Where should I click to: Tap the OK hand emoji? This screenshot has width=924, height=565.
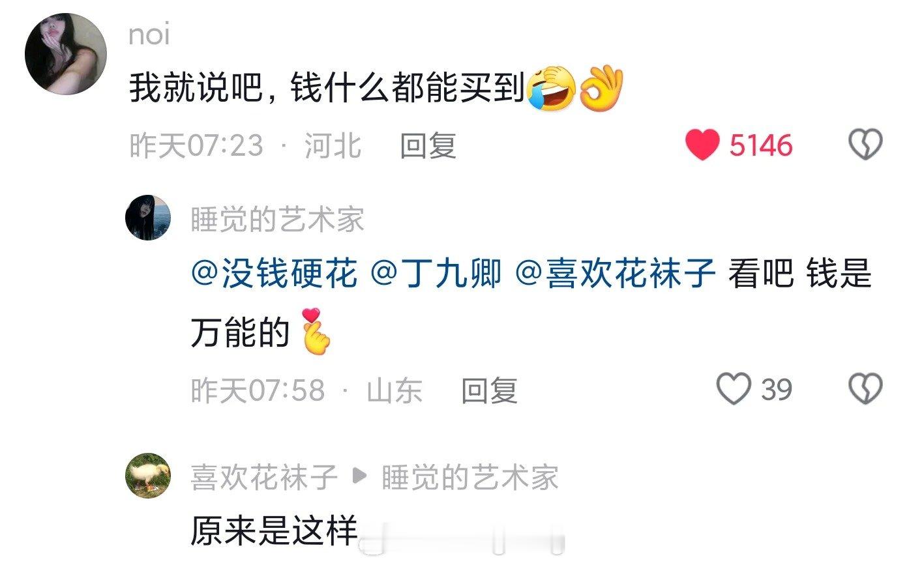pyautogui.click(x=601, y=88)
